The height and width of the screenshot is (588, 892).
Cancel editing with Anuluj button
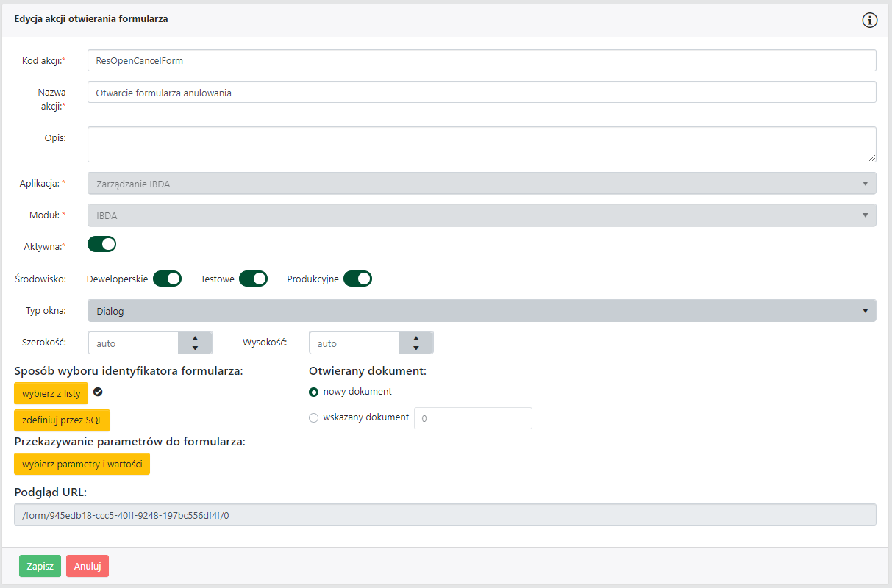click(88, 566)
